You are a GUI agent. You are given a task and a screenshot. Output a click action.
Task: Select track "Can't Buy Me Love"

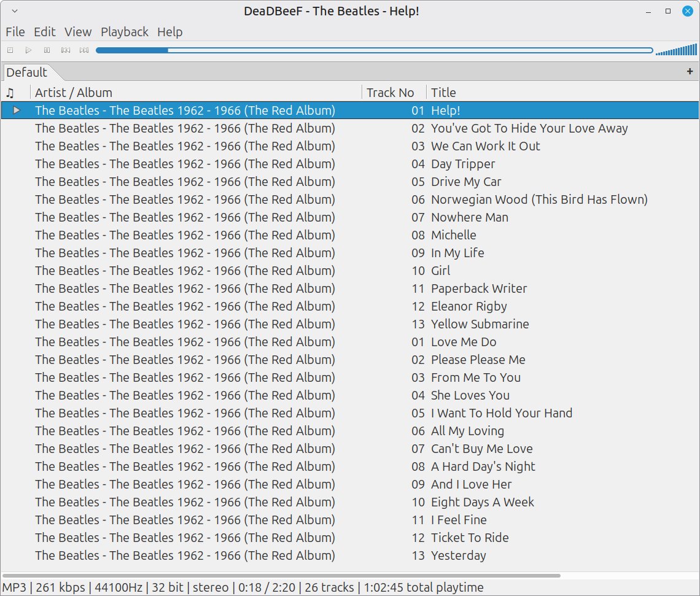coord(350,449)
